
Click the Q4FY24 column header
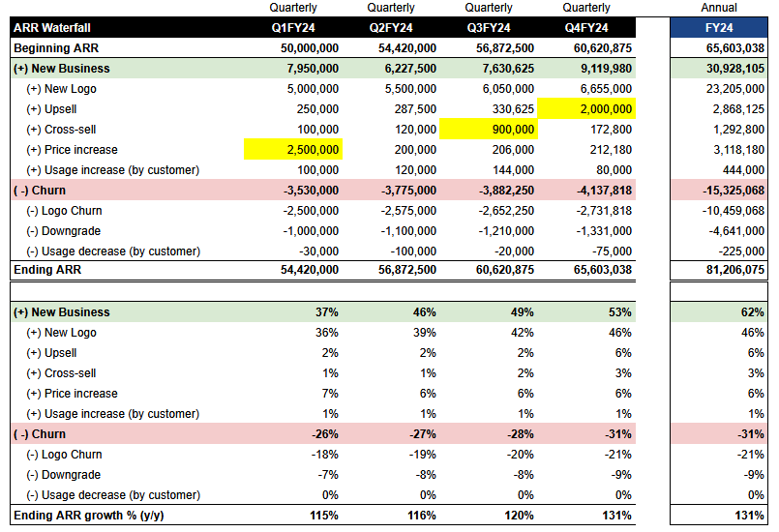(586, 28)
